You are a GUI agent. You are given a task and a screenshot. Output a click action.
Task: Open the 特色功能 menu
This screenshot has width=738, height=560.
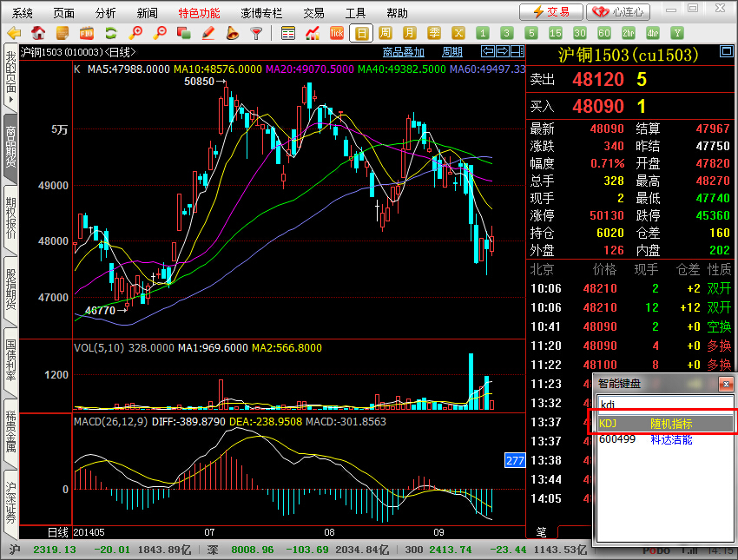[199, 13]
